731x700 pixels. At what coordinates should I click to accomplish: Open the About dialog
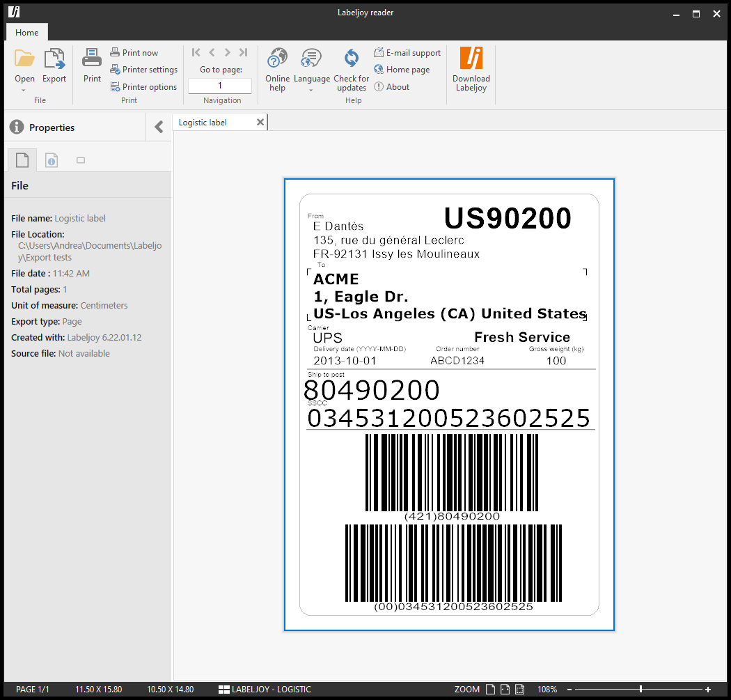[x=391, y=87]
